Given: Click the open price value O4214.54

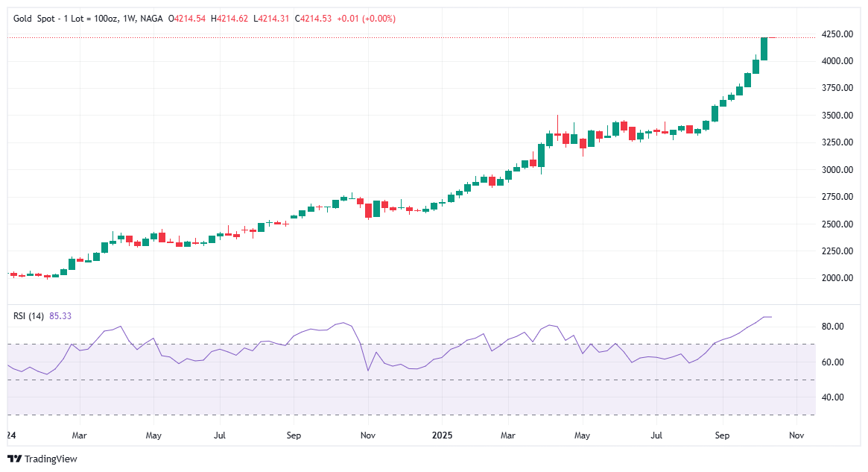Looking at the screenshot, I should click(x=186, y=19).
